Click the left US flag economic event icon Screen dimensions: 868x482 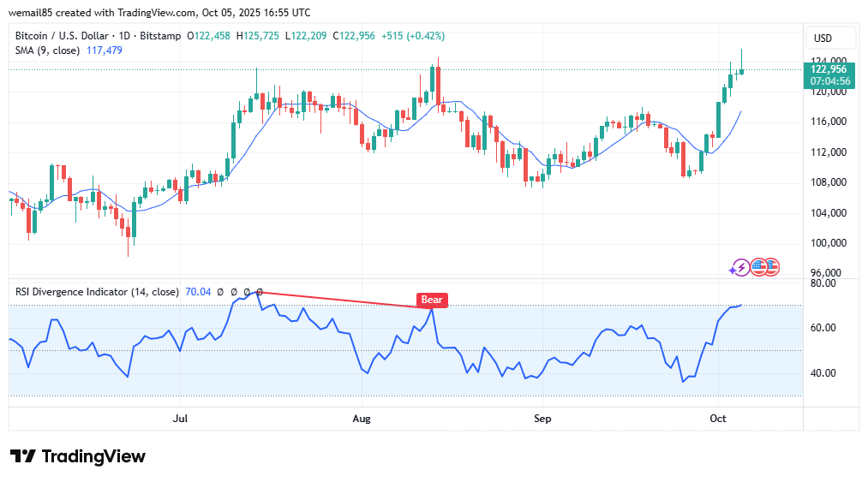click(x=757, y=267)
